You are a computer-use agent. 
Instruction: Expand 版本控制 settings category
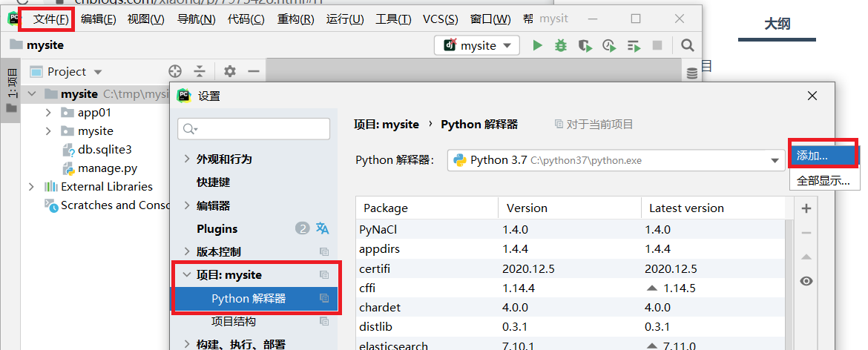187,252
